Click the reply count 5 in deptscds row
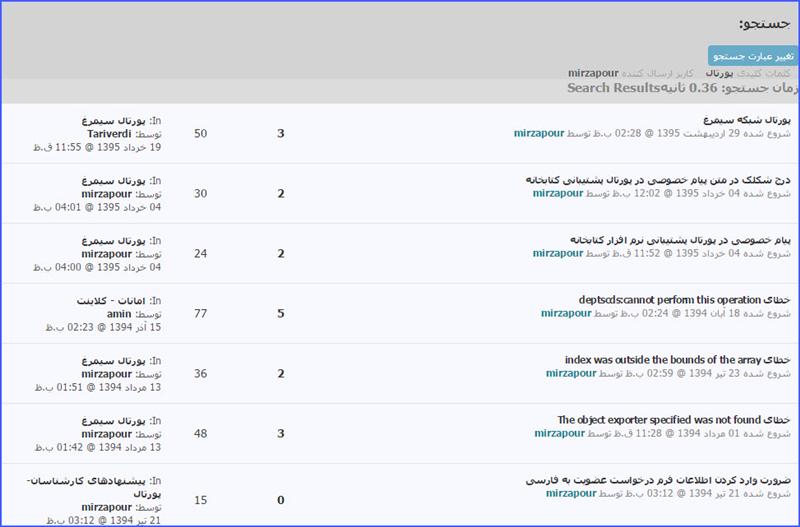Screen dimensions: 800x527 [x=280, y=313]
